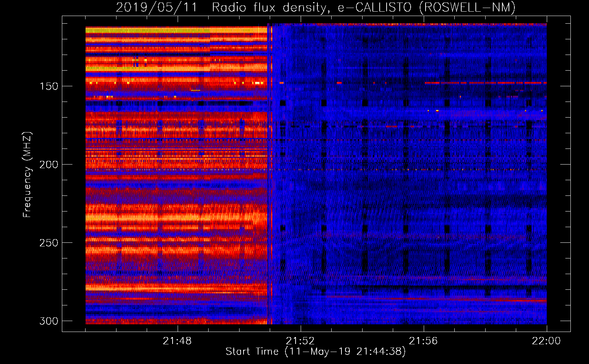Viewport: 589px width, 364px height.
Task: Click the plot title 'Radio flux density, e-CALLISTO (ROSWELL-NM)'
Action: tap(364, 7)
